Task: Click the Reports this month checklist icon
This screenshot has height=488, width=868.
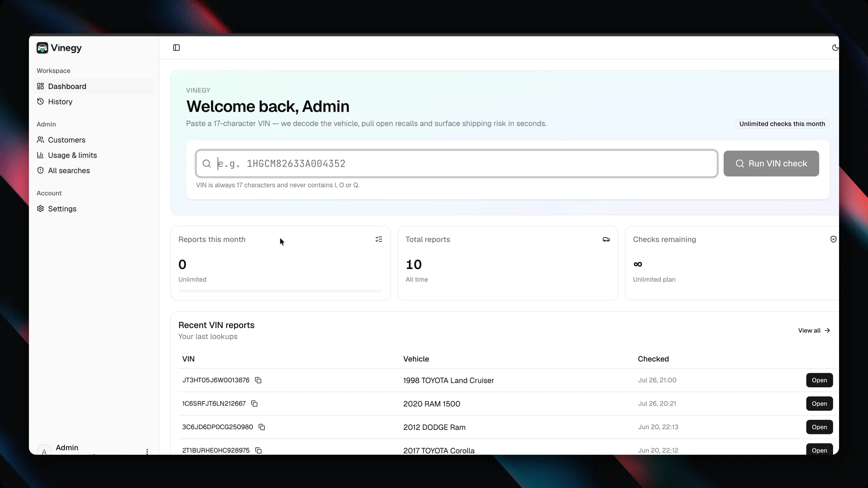Action: pyautogui.click(x=379, y=239)
